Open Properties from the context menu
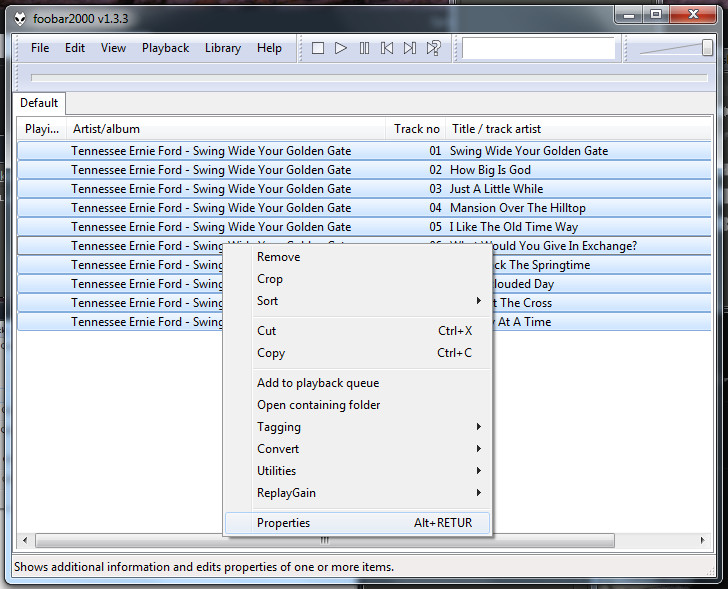 (358, 523)
